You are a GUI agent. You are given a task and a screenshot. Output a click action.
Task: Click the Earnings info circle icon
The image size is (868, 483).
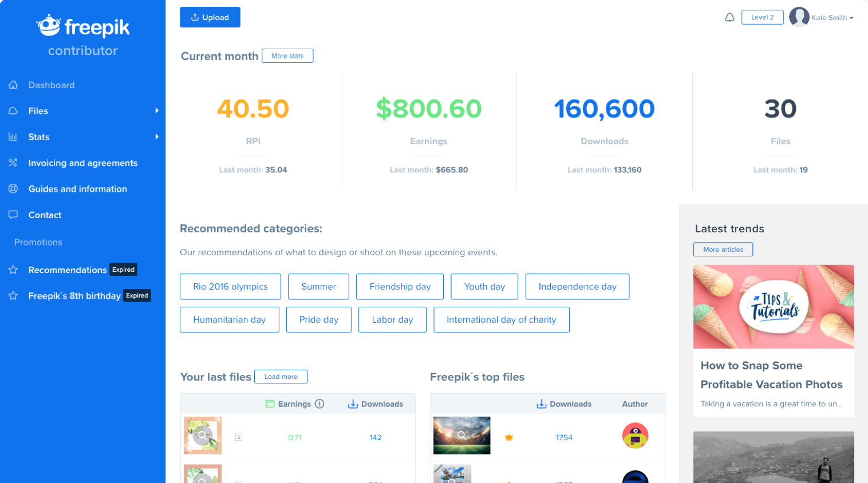tap(319, 403)
